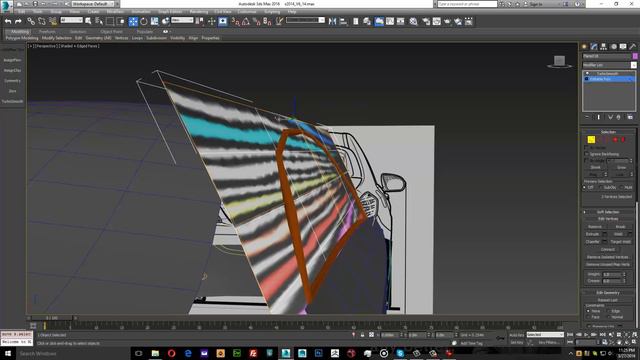Viewport: 640px width, 360px height.
Task: Click the Break vertices button
Action: (x=620, y=227)
